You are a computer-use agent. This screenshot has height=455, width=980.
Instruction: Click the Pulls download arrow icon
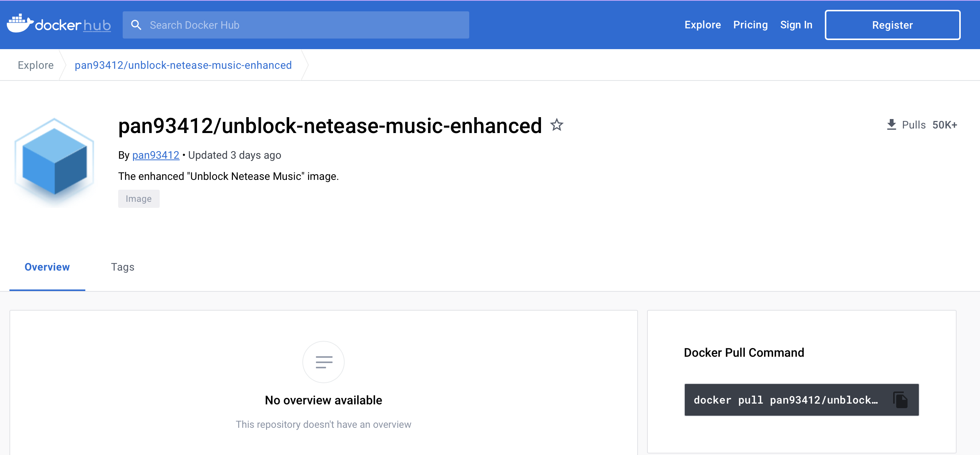tap(891, 124)
